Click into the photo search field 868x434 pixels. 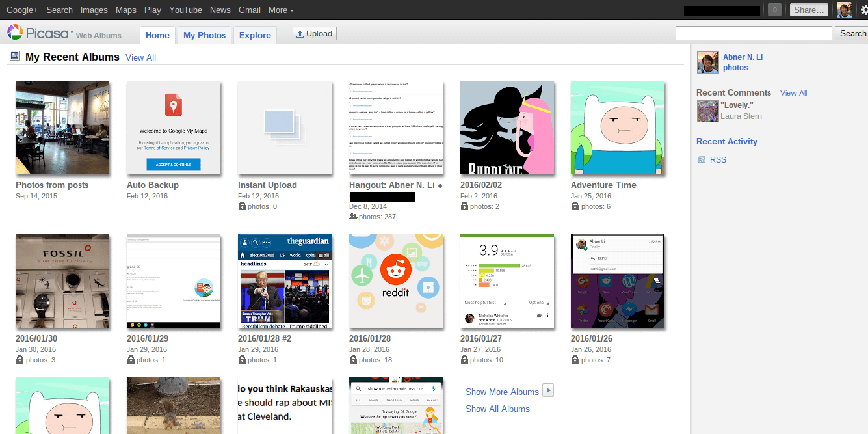pos(753,33)
